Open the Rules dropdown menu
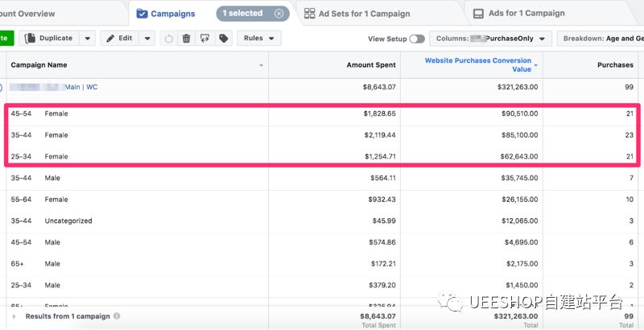 point(258,39)
